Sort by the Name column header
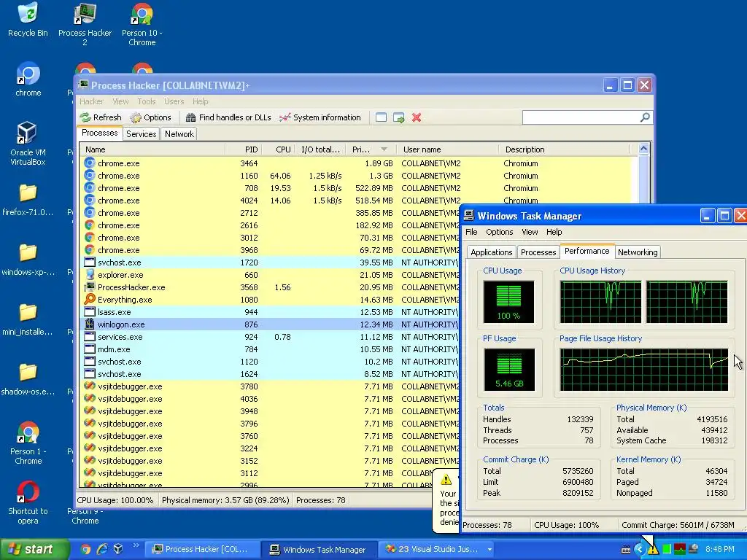This screenshot has width=747, height=560. [152, 149]
